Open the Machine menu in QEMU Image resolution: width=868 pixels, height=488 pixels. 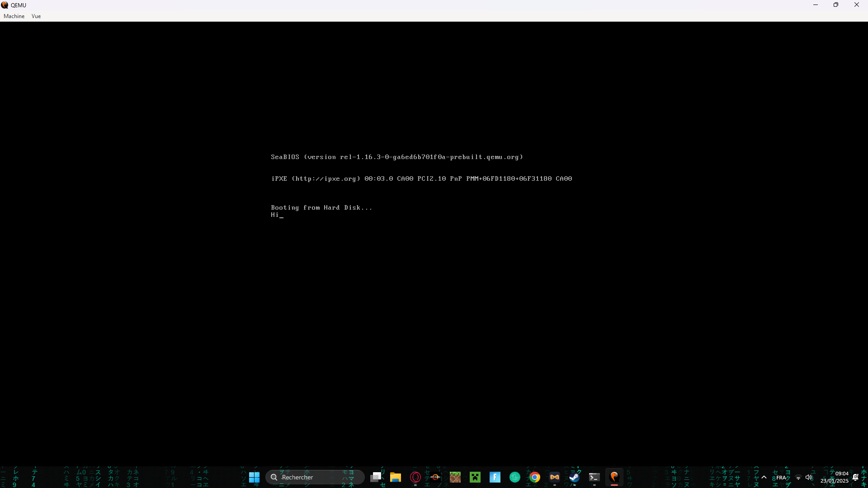[14, 16]
